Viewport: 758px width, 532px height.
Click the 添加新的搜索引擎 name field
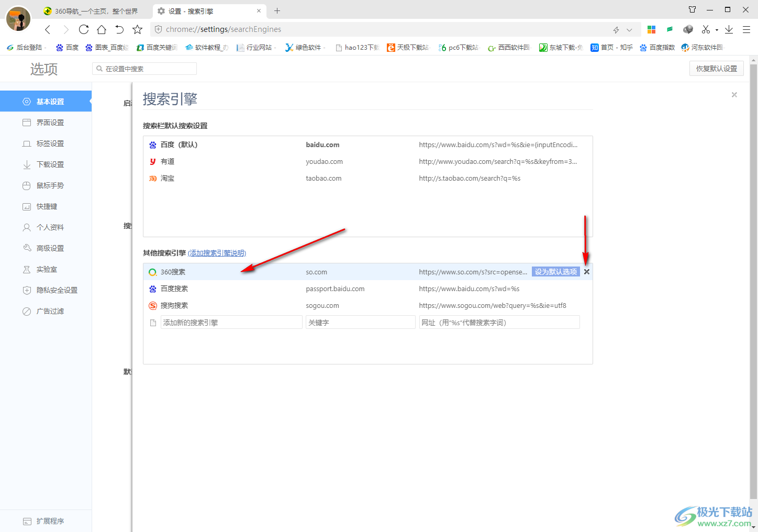(231, 323)
